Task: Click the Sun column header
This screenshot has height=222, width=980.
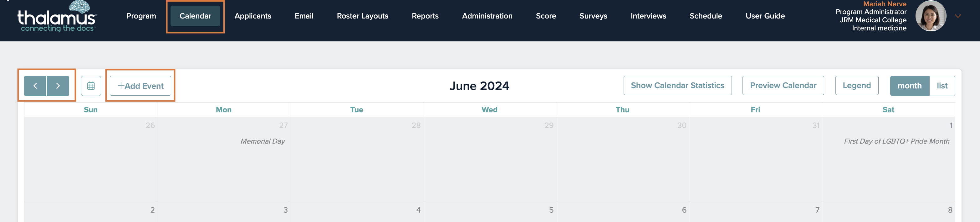Action: click(90, 110)
